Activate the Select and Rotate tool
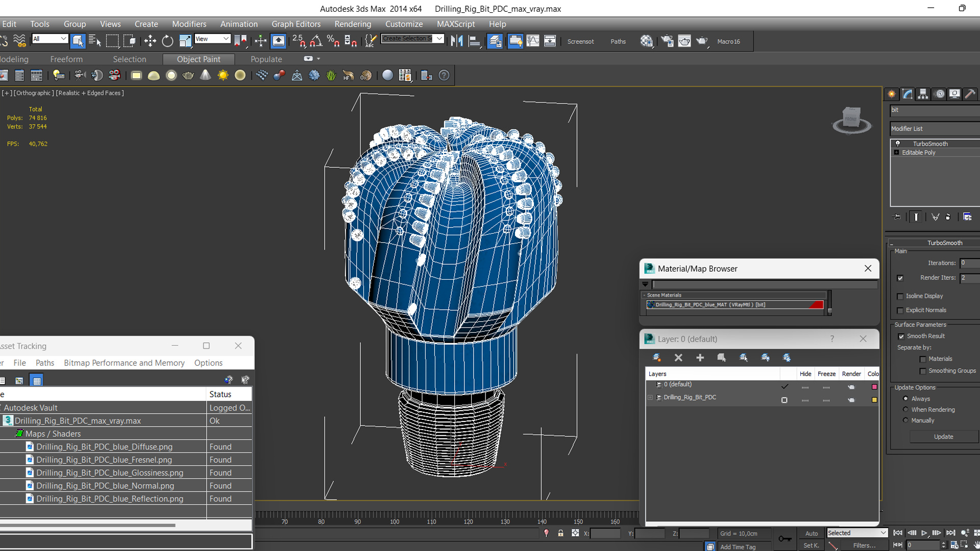Image resolution: width=980 pixels, height=551 pixels. [167, 41]
